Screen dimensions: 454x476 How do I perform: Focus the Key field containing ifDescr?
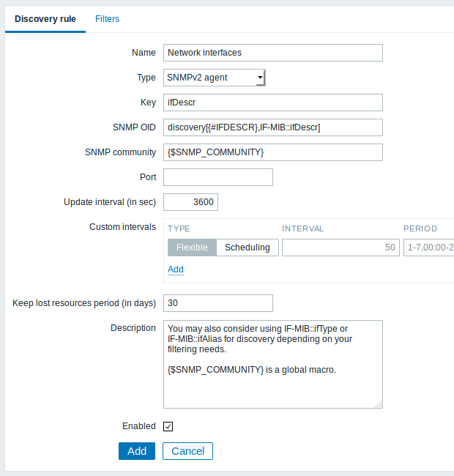pyautogui.click(x=273, y=103)
